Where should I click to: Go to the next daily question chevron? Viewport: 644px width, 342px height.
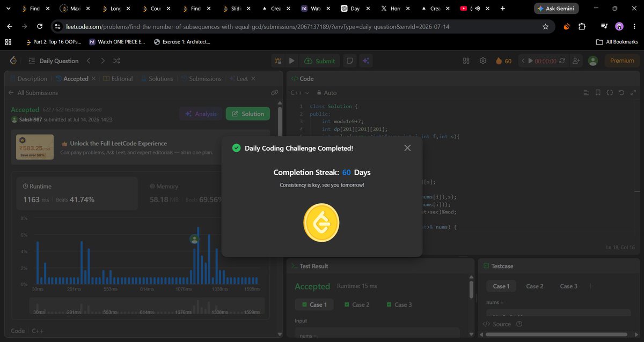tap(103, 61)
